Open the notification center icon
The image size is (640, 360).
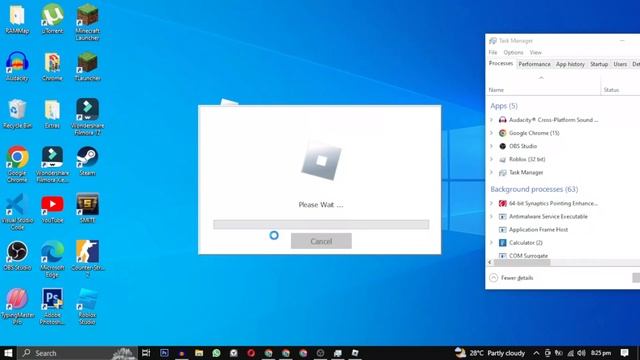pos(624,353)
